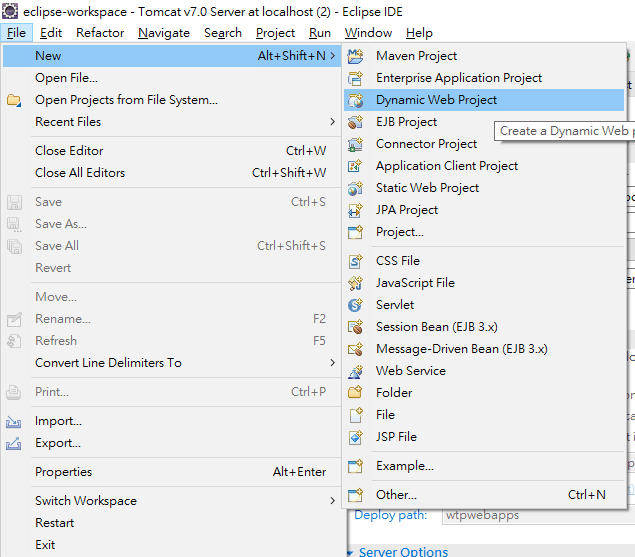Click the Deploy path text field

pyautogui.click(x=539, y=516)
